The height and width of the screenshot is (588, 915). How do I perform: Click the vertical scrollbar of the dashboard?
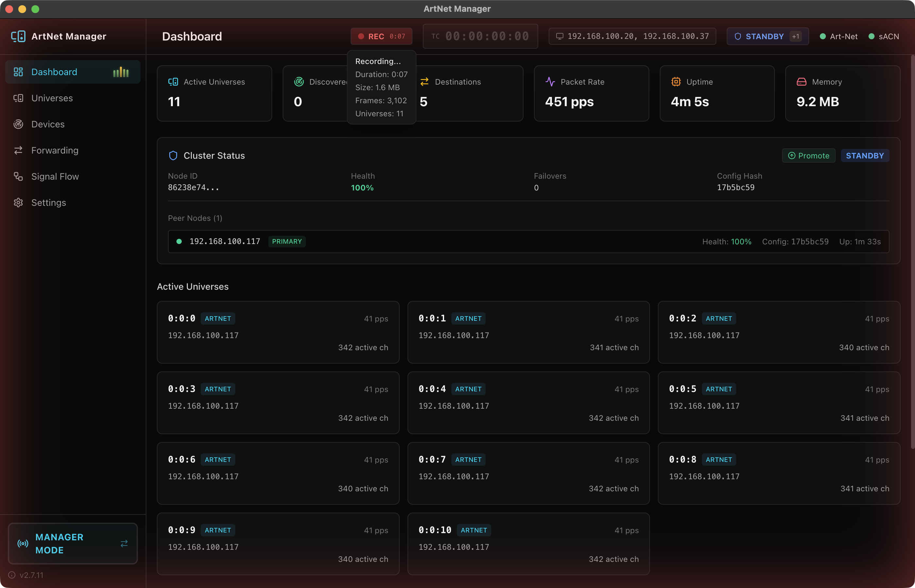coord(912,252)
